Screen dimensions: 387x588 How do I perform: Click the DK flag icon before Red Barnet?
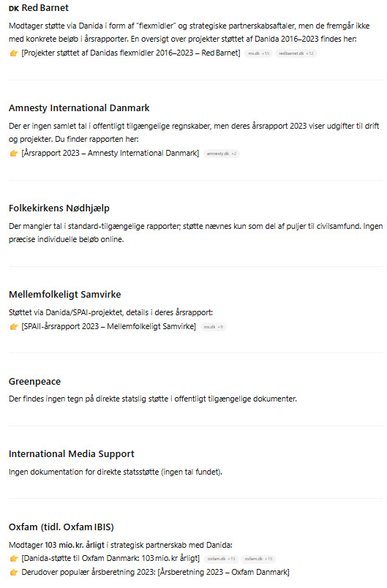click(14, 8)
